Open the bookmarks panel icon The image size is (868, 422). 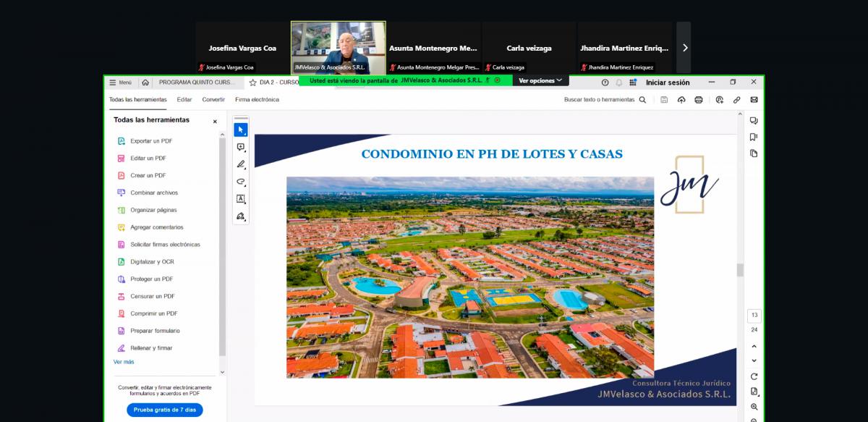tap(754, 137)
